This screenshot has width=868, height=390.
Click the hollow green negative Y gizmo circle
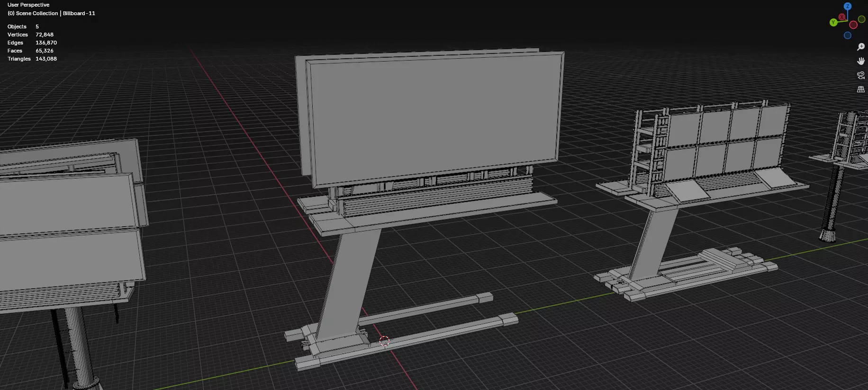[862, 19]
